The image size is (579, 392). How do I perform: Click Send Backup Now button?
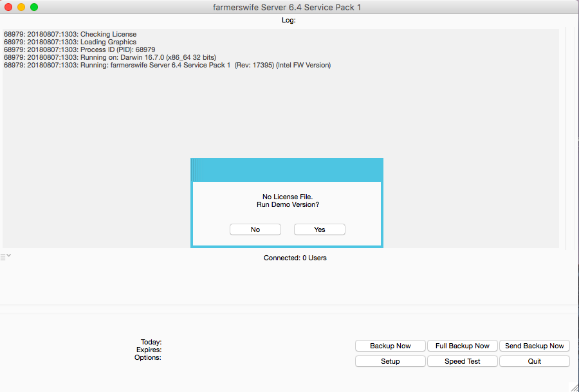(535, 346)
